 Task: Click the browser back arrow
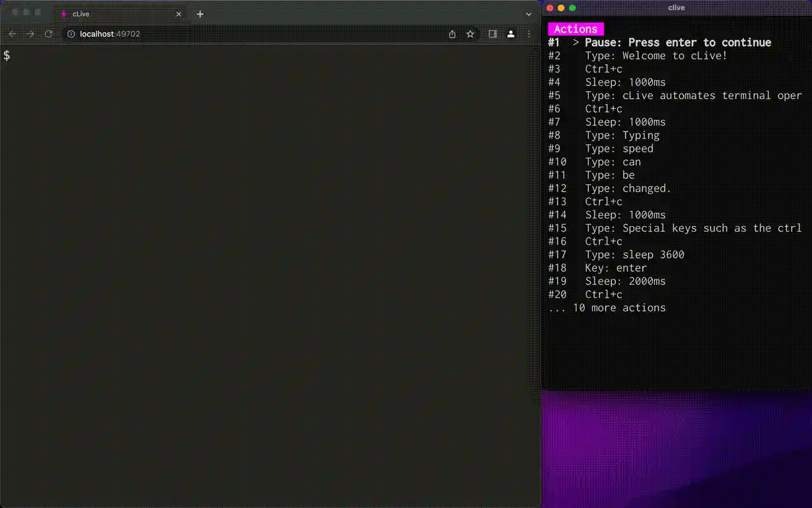(x=12, y=34)
